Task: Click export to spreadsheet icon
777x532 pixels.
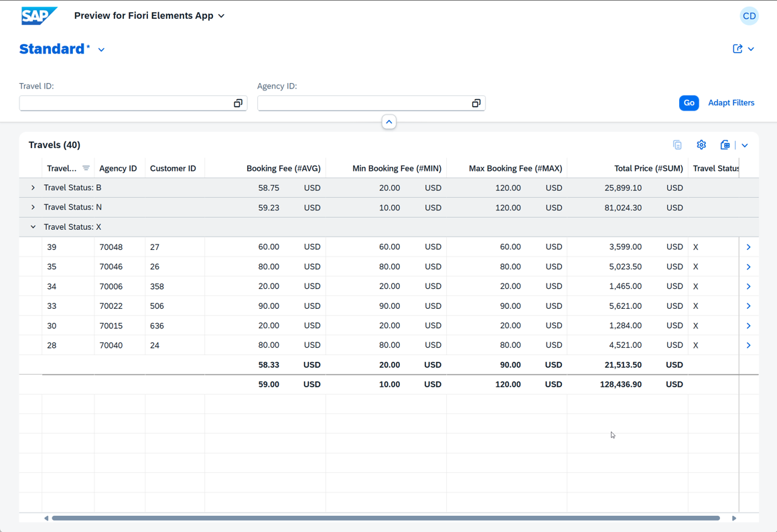Action: tap(725, 145)
